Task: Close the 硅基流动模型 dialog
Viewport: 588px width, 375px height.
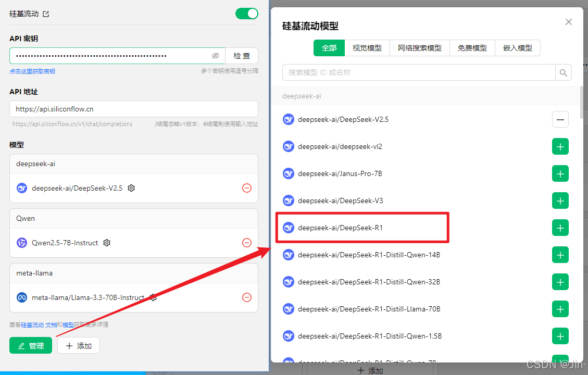Action: point(569,22)
